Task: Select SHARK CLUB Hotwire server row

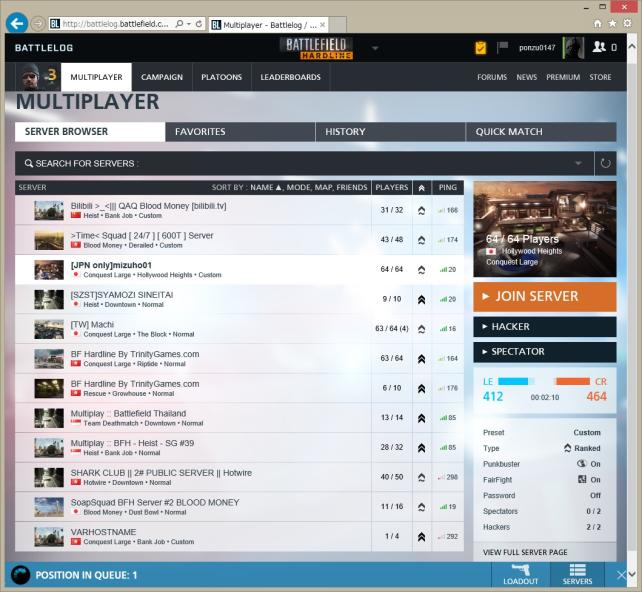Action: coord(240,477)
